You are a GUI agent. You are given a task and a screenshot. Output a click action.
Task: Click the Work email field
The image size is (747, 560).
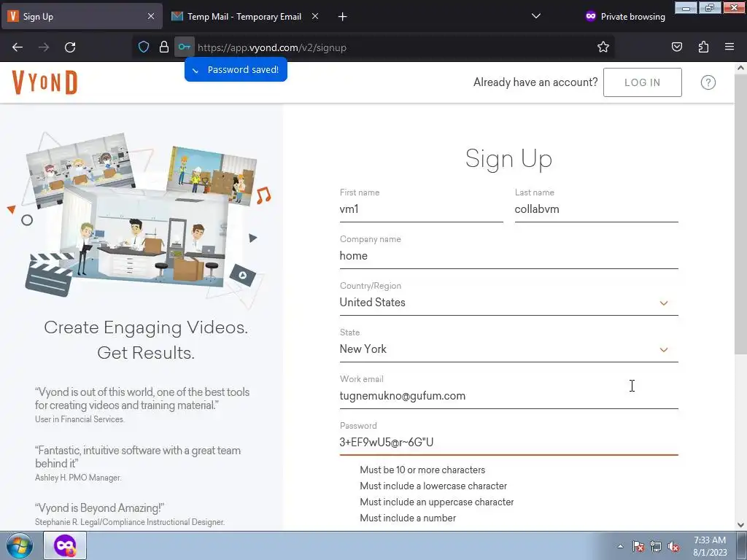(x=508, y=396)
